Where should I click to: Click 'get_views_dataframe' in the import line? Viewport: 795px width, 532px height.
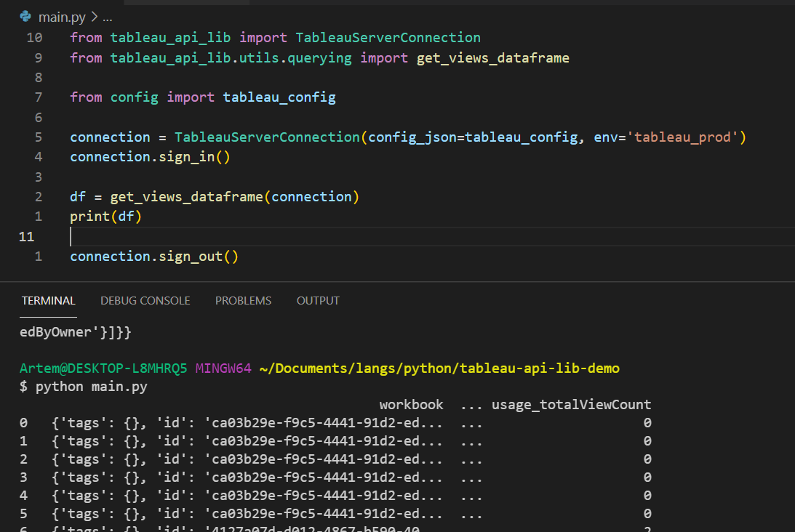(x=493, y=57)
